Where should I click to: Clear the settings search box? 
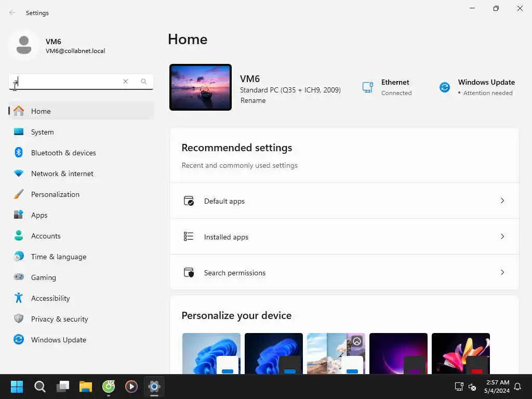point(126,82)
